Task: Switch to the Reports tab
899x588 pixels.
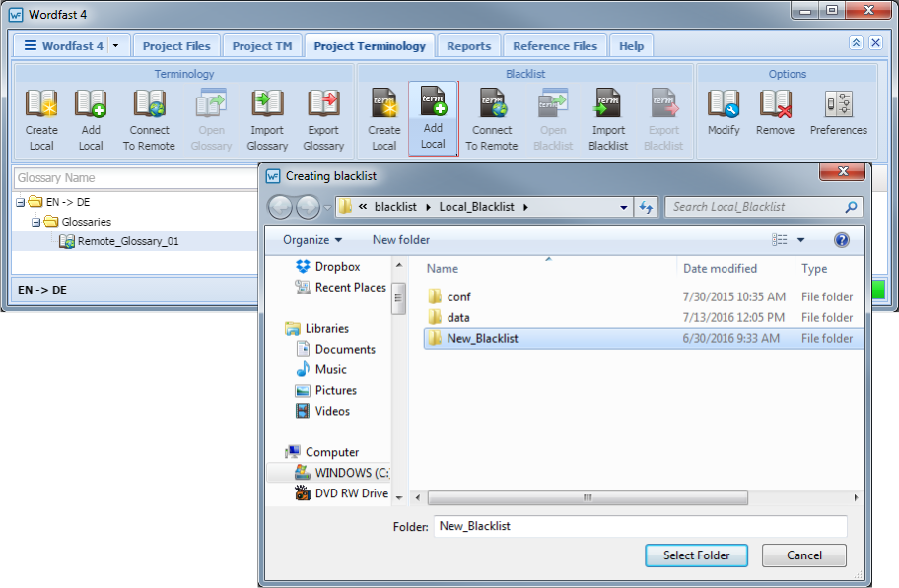Action: point(468,46)
